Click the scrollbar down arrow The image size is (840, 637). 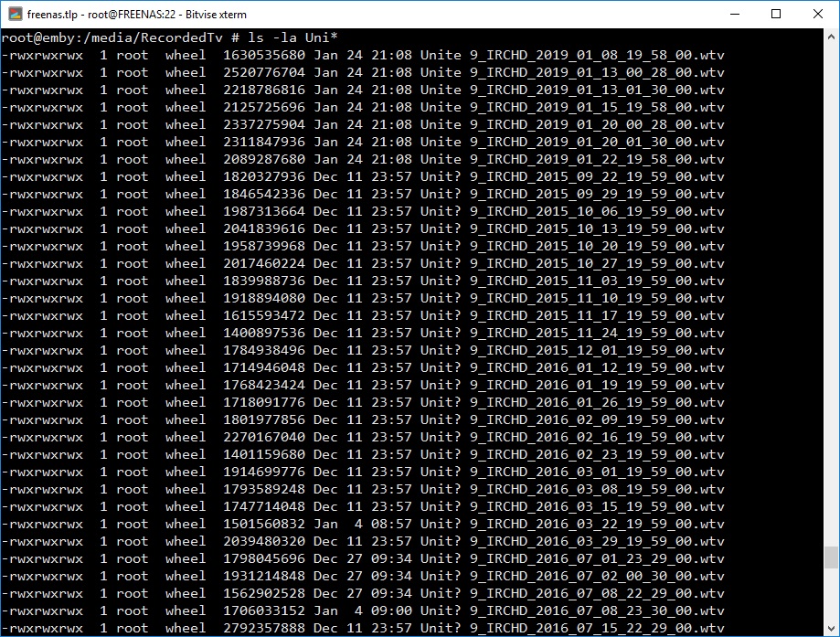(x=831, y=628)
